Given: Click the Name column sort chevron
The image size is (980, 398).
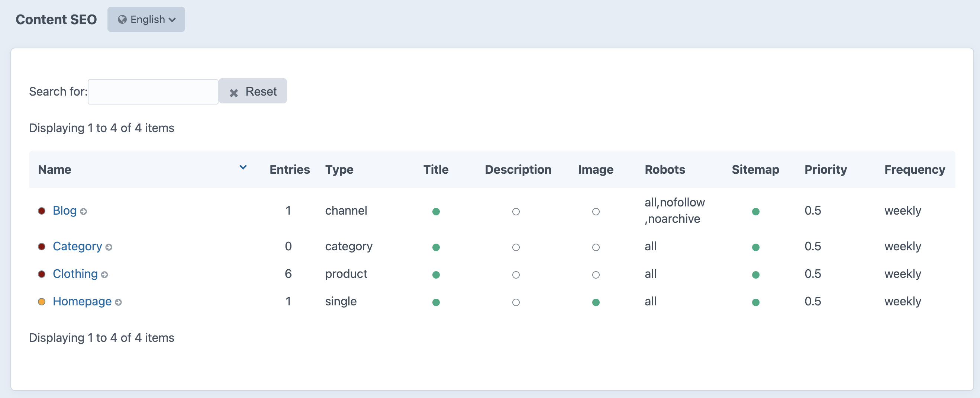Looking at the screenshot, I should [243, 167].
